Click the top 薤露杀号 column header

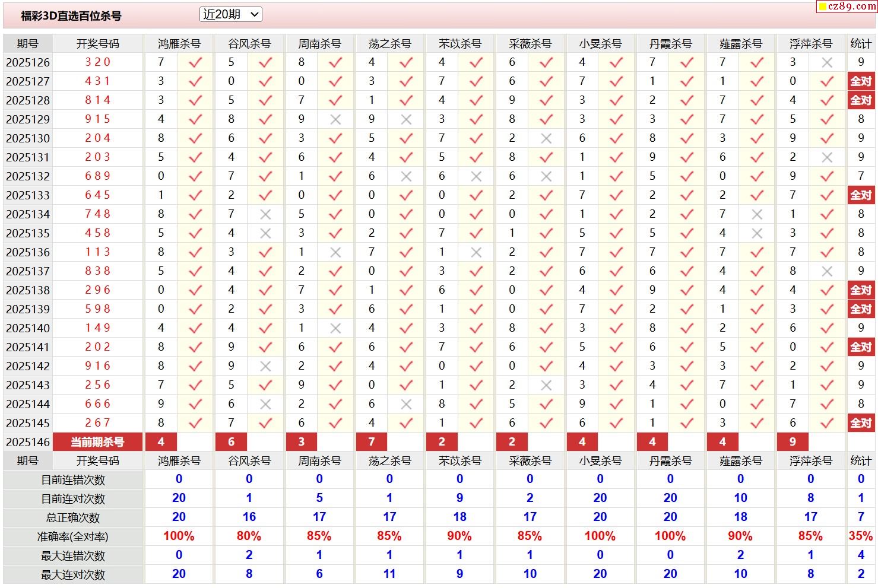point(740,44)
